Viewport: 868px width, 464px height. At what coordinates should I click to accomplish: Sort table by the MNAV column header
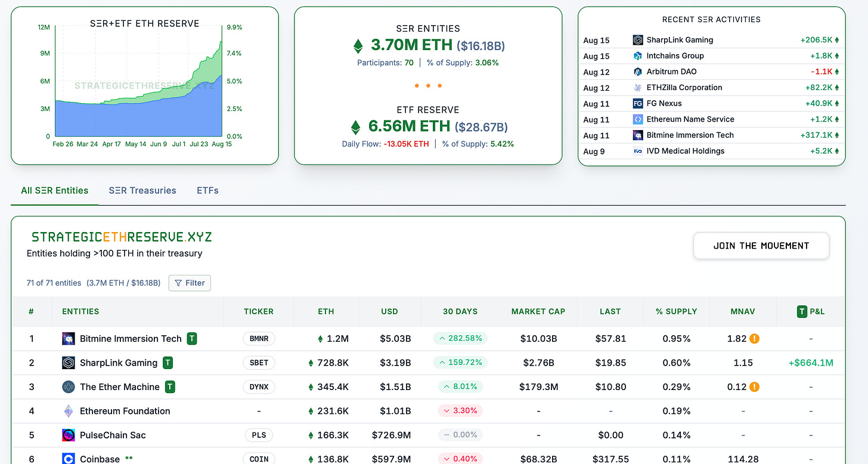tap(743, 311)
